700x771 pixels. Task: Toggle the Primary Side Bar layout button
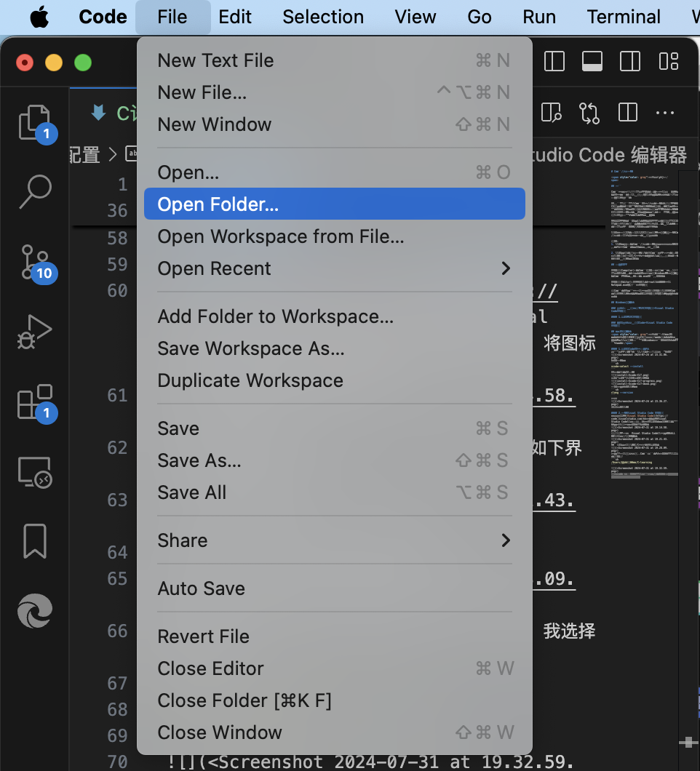[x=554, y=61]
